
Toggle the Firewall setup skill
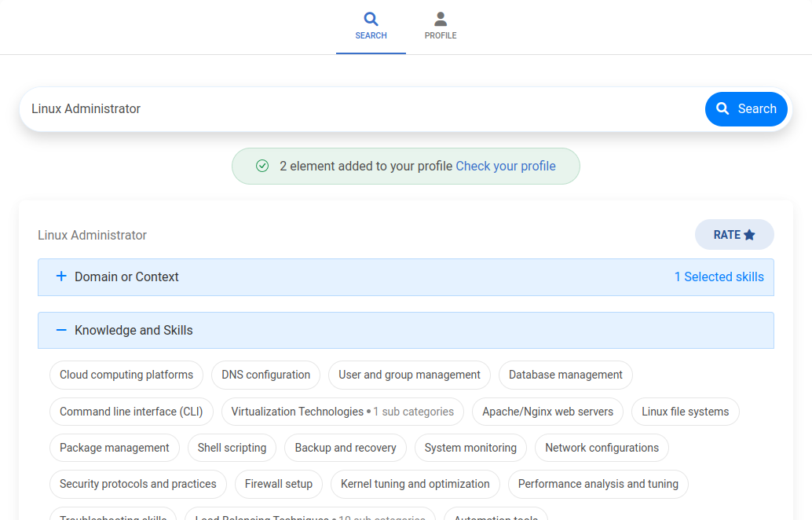(279, 485)
